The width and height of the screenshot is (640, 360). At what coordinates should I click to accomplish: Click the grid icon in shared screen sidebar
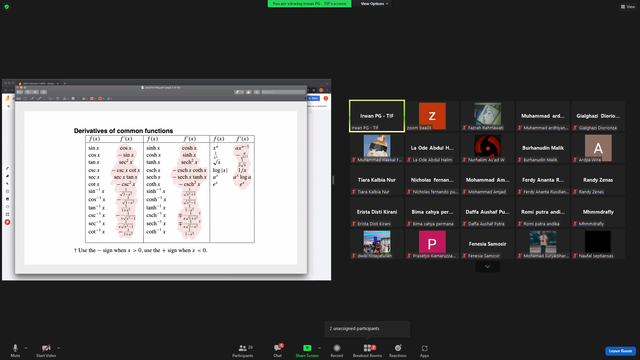tap(7, 214)
